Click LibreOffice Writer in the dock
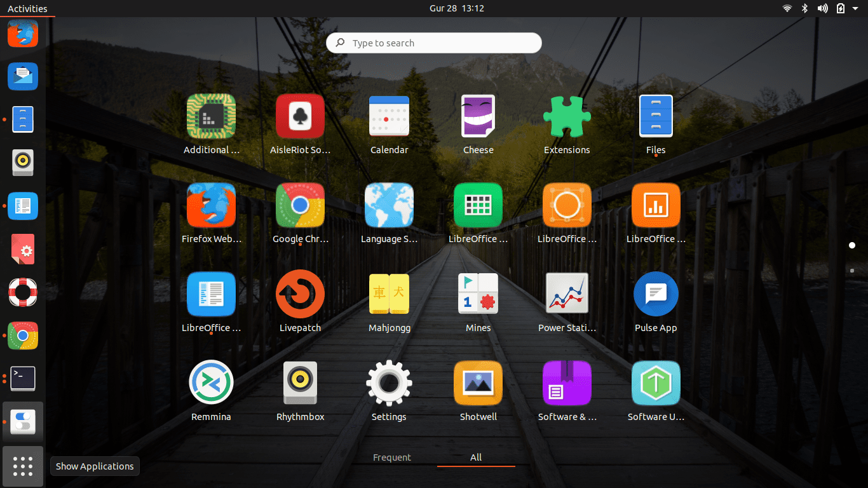Viewport: 868px width, 488px height. (x=23, y=206)
